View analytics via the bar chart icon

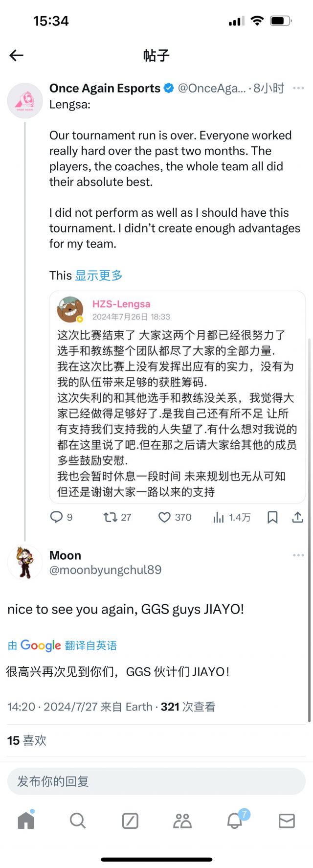click(218, 517)
